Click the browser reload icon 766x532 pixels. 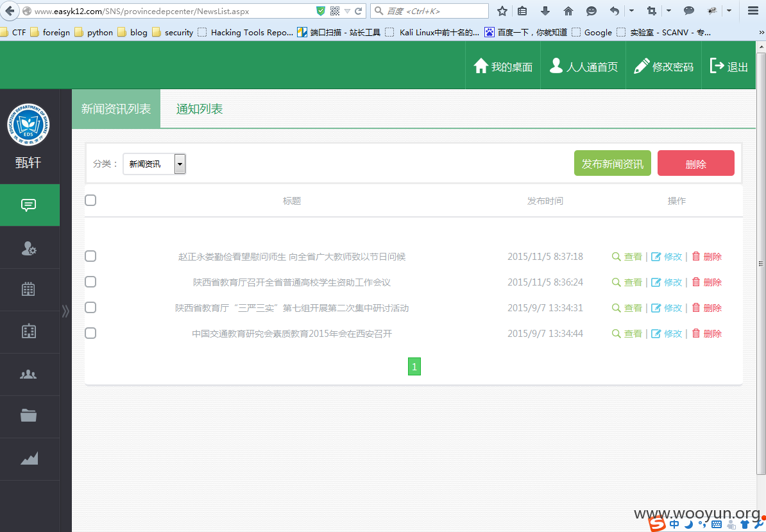click(359, 11)
